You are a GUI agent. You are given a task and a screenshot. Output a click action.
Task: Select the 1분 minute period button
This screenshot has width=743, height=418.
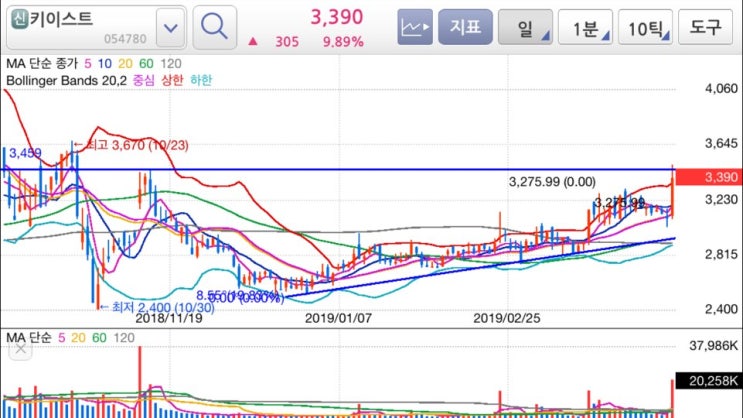(x=585, y=27)
